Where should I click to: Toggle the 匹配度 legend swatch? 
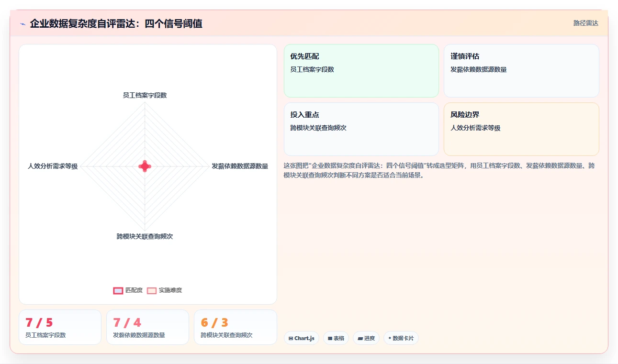coord(118,290)
